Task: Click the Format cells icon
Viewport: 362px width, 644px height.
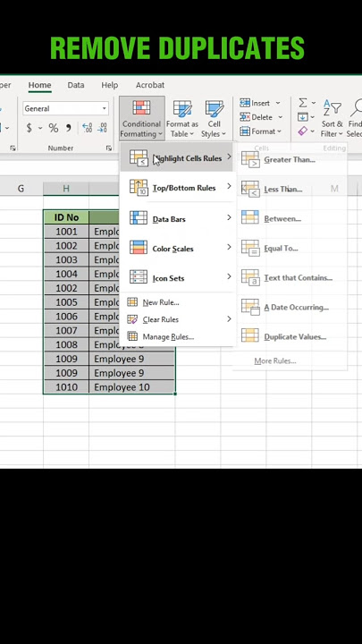Action: [x=245, y=131]
